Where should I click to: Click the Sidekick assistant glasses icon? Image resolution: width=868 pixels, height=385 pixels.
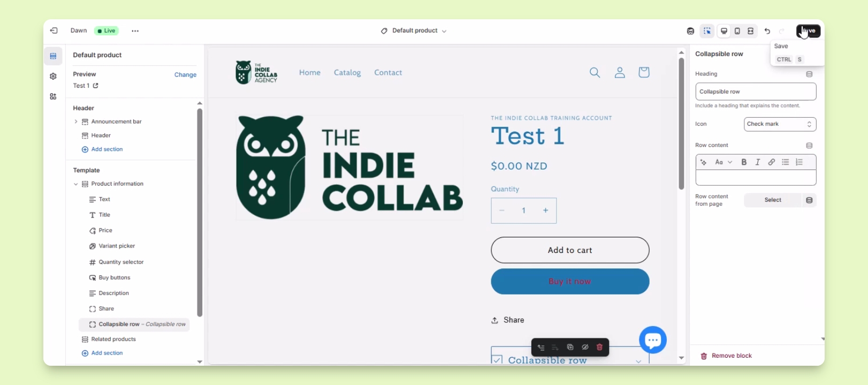(690, 31)
